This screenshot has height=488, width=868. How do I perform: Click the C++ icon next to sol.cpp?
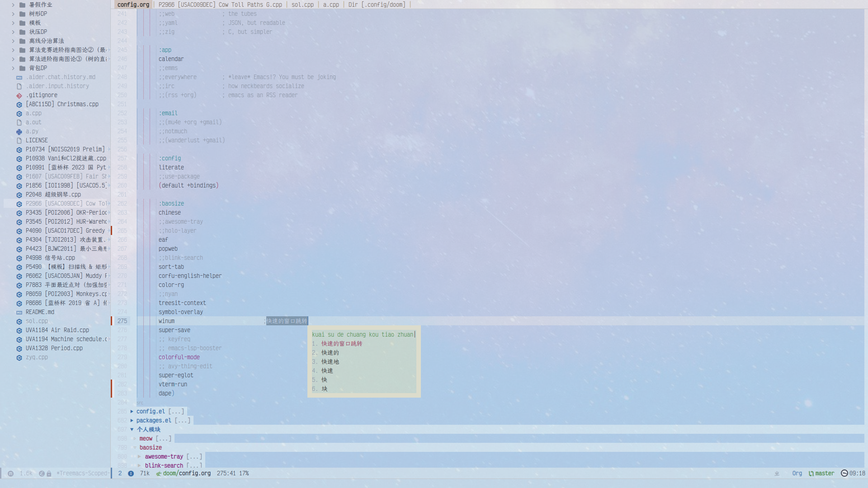click(19, 321)
